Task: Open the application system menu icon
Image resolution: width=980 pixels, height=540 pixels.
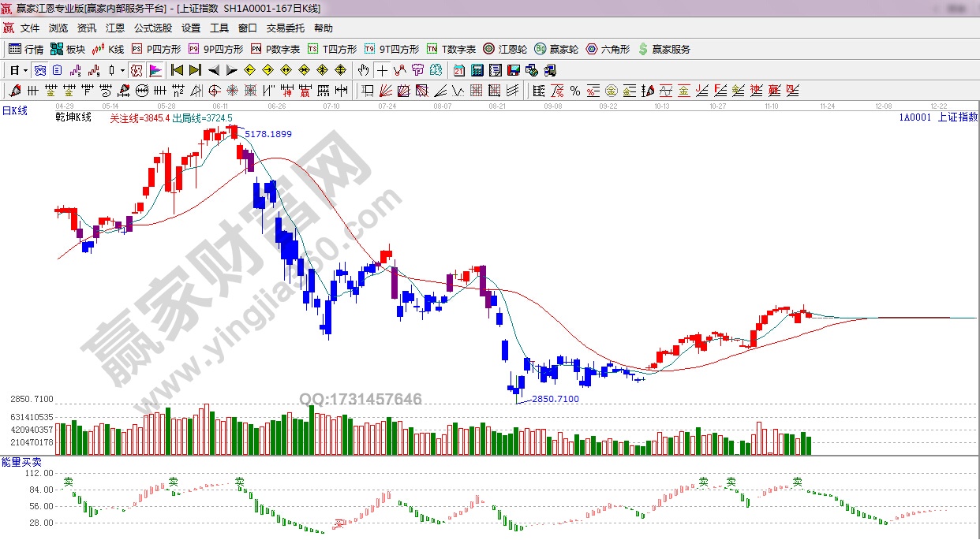Action: pyautogui.click(x=7, y=28)
